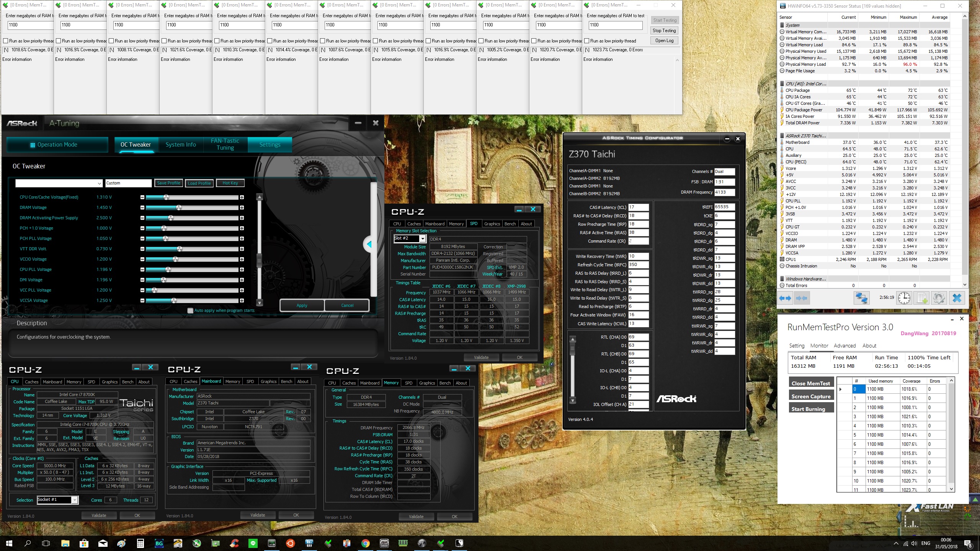The image size is (980, 551).
Task: Click the HWiNFO expand columns arrows icon
Action: coord(786,298)
